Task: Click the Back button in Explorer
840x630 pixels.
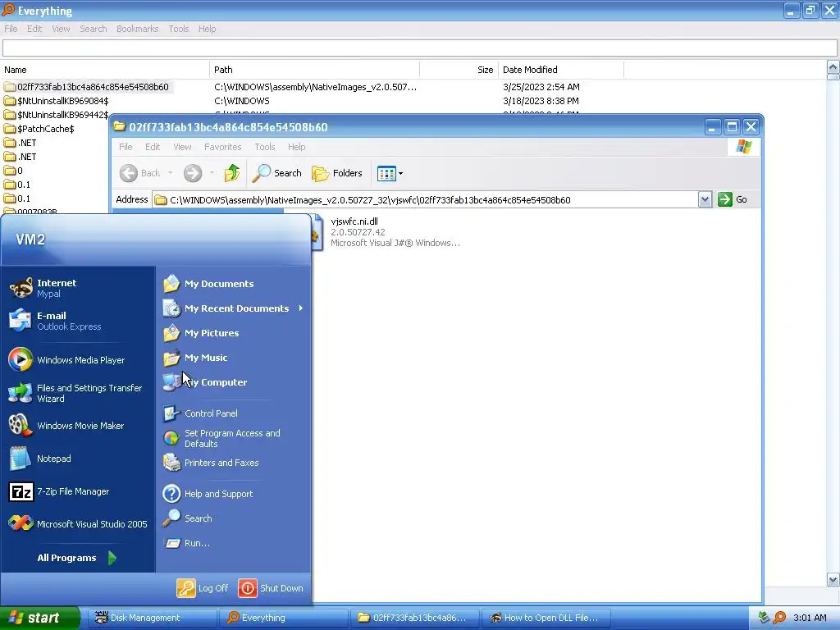Action: click(139, 173)
